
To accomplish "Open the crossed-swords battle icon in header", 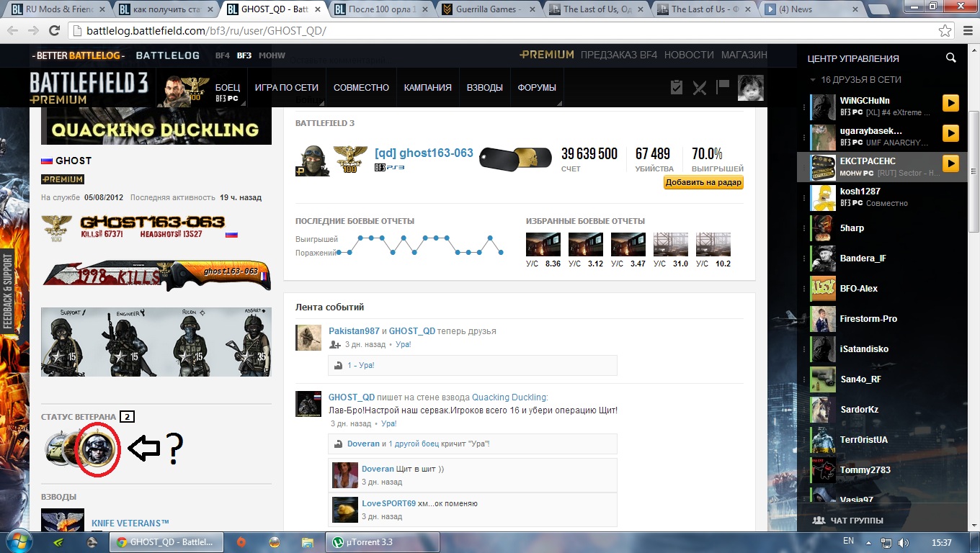I will 699,87.
